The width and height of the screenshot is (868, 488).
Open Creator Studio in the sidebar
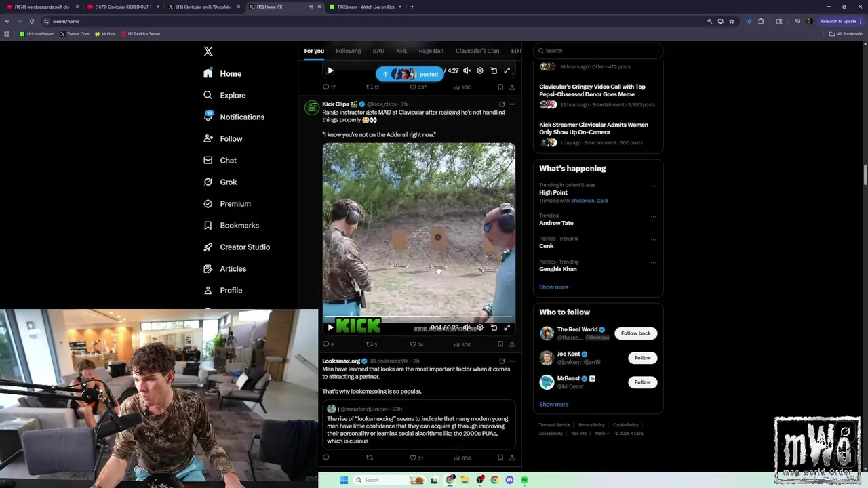237,247
